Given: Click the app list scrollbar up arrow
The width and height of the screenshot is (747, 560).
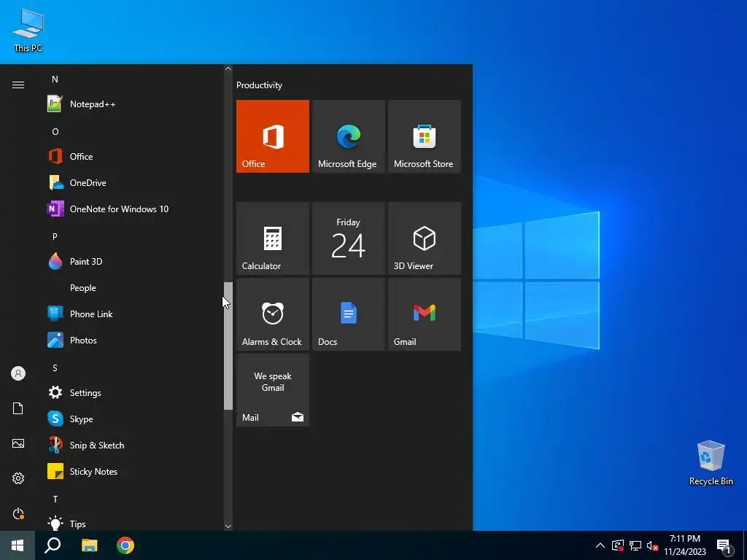Looking at the screenshot, I should pos(228,69).
